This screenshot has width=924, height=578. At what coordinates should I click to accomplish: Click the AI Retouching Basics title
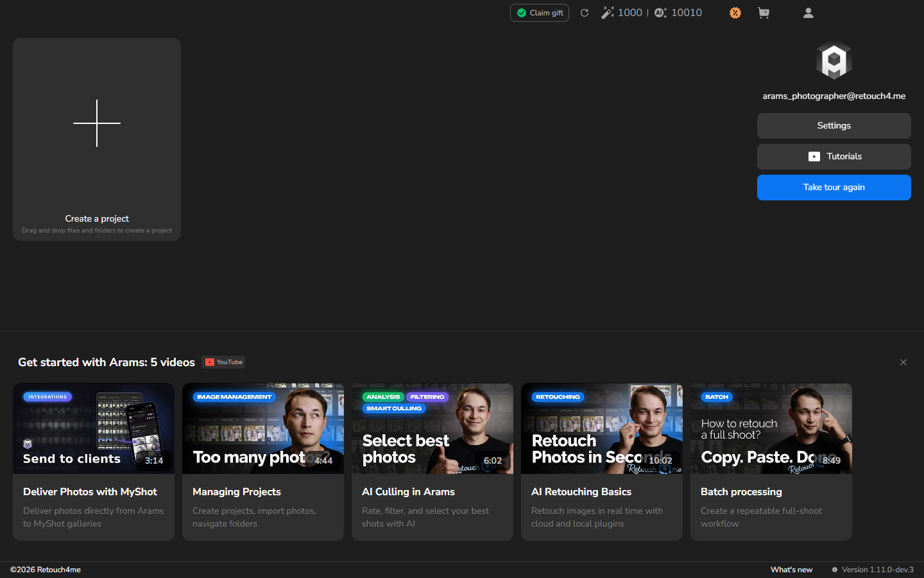point(581,492)
